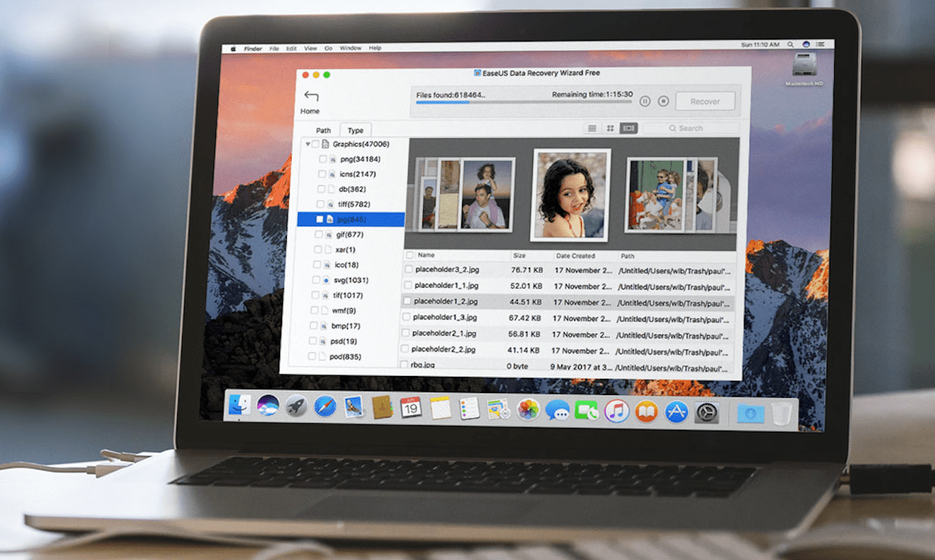Open the Downloads folder in dock

click(x=751, y=413)
